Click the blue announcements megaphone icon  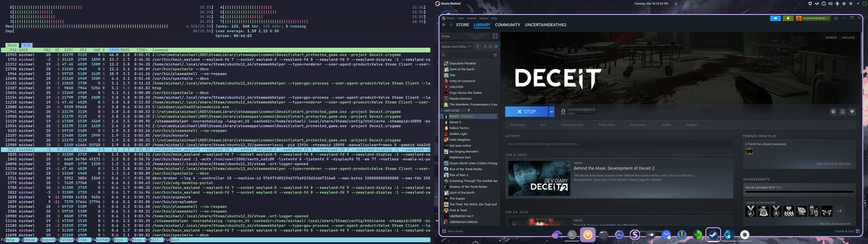[x=775, y=19]
